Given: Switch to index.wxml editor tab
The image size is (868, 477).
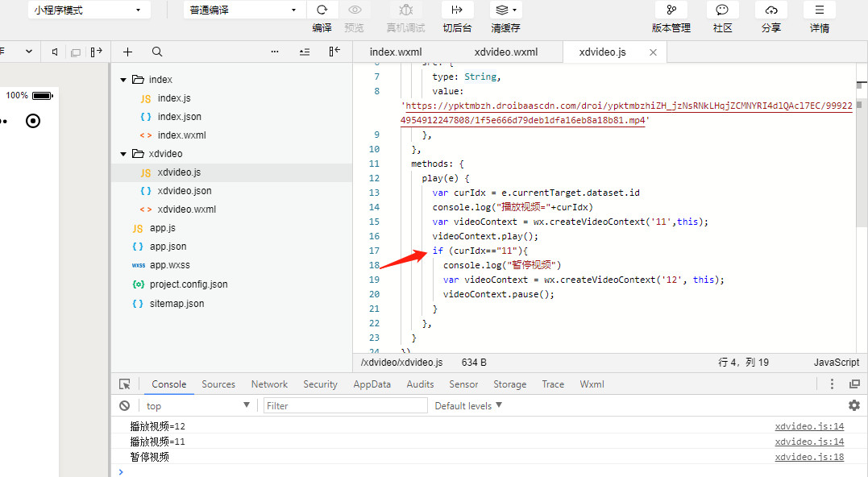Looking at the screenshot, I should (x=396, y=52).
